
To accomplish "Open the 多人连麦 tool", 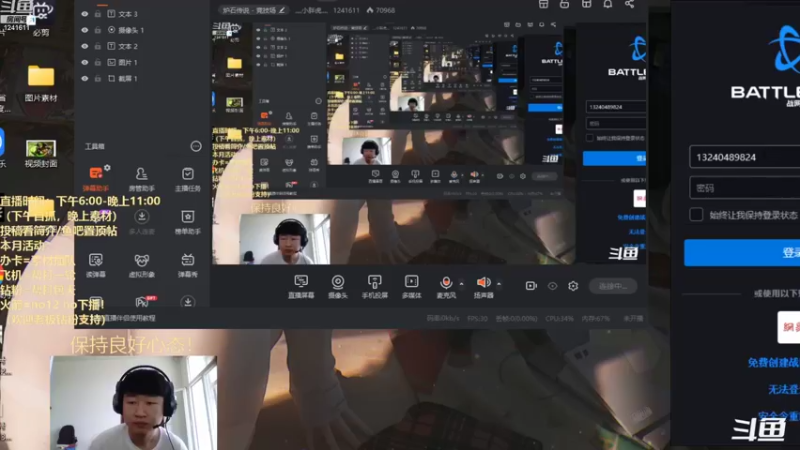I will coord(141,221).
